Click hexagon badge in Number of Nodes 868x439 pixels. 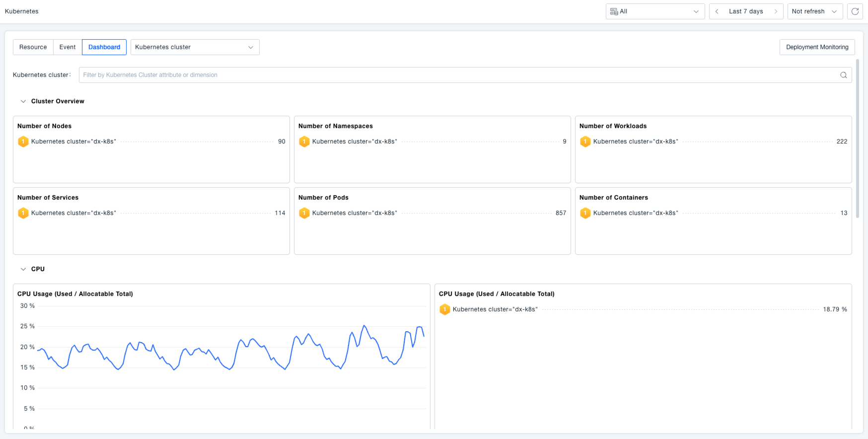23,142
